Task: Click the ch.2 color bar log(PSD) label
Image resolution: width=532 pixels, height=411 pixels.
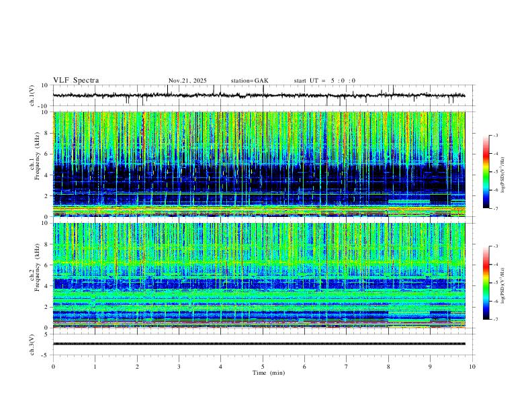Action: coord(503,286)
